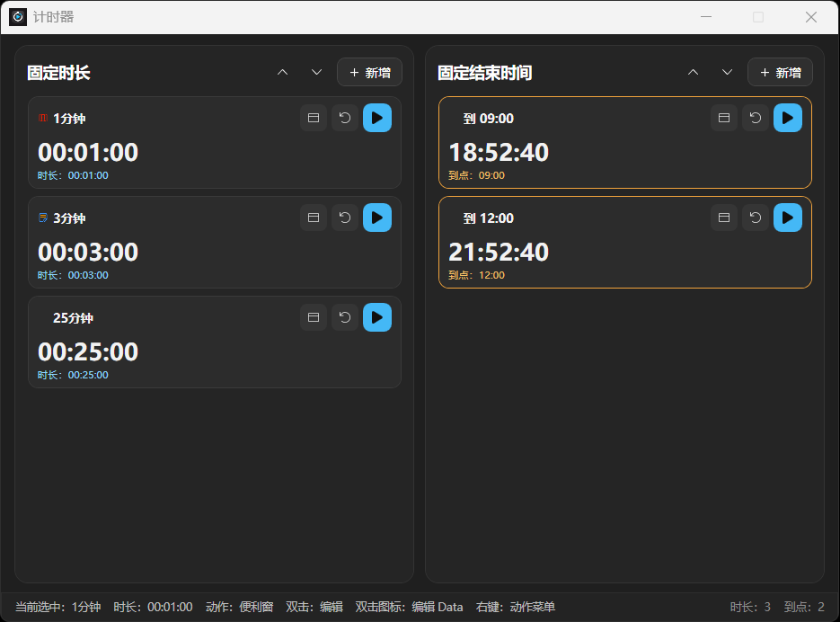This screenshot has height=622, width=840.
Task: Select the 25分钟 timer card's time display
Action: [88, 351]
